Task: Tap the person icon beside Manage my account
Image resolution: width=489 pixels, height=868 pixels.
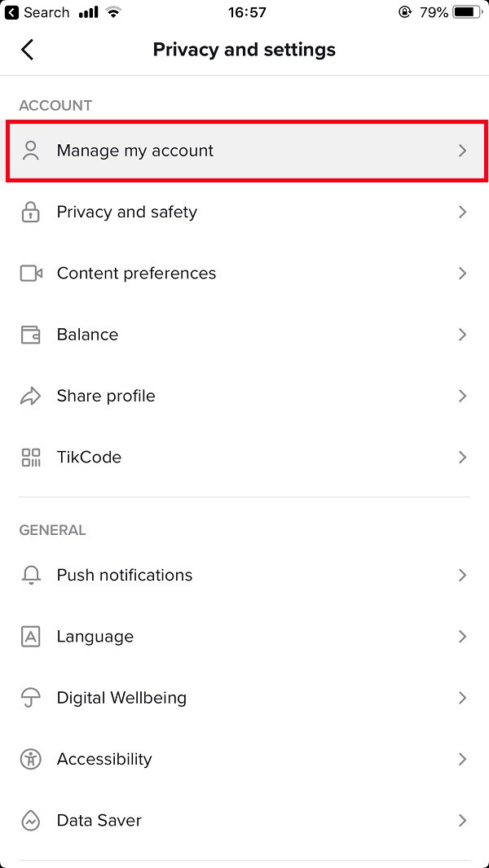Action: pyautogui.click(x=31, y=151)
